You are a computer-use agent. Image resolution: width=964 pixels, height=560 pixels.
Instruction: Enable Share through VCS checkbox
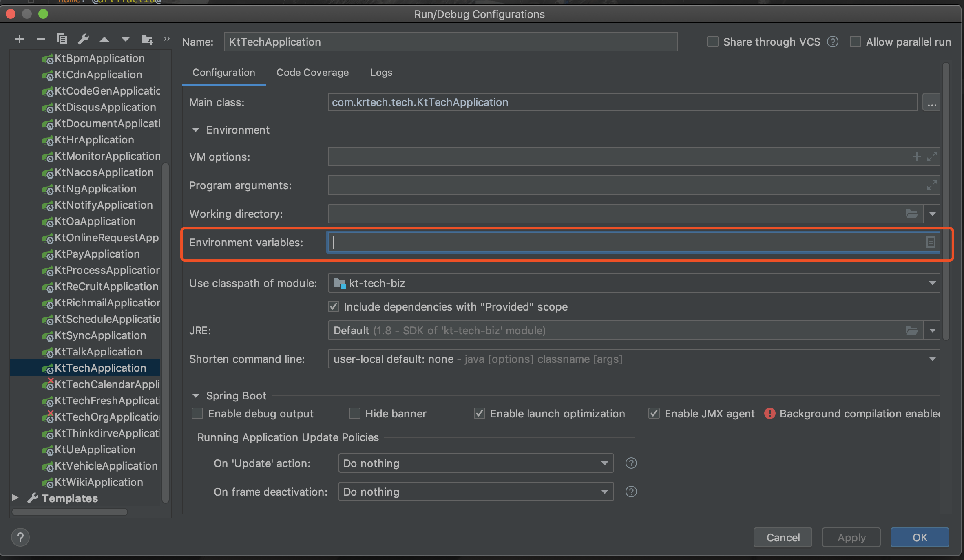[712, 42]
